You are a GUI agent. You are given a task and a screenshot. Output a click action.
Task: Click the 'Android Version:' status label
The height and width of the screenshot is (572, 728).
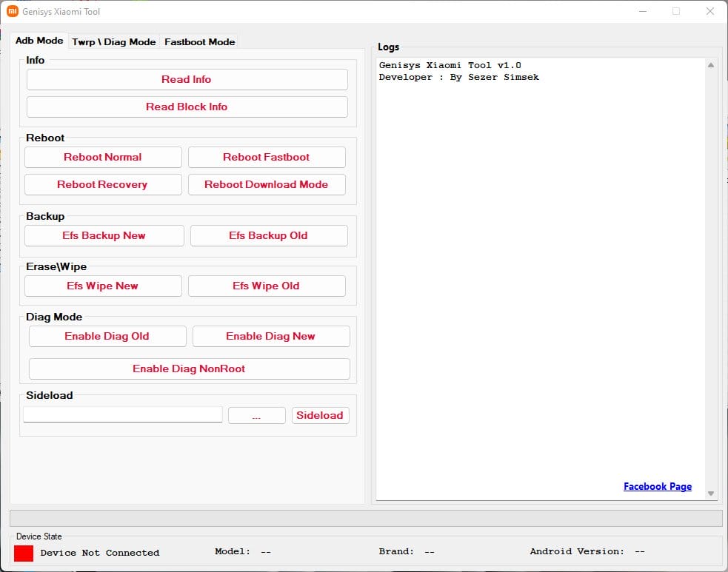point(577,551)
